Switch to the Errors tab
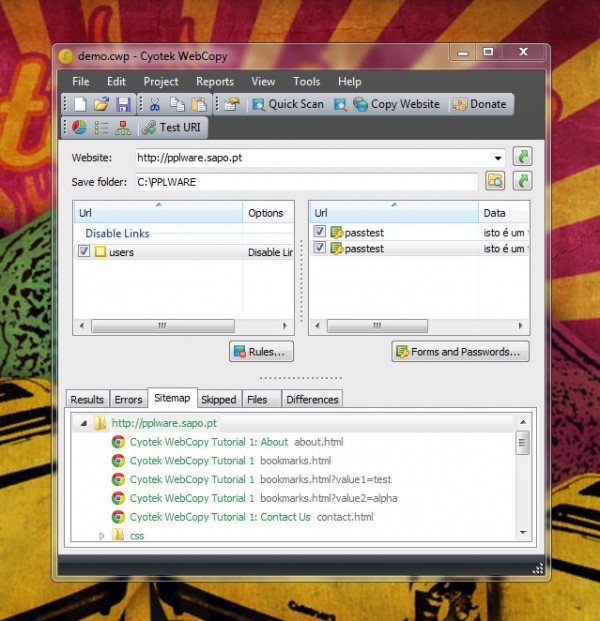 pos(128,399)
